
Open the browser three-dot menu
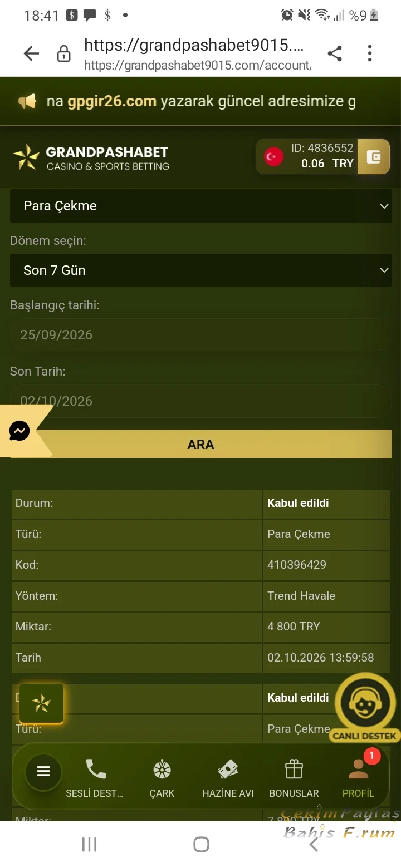pos(370,53)
